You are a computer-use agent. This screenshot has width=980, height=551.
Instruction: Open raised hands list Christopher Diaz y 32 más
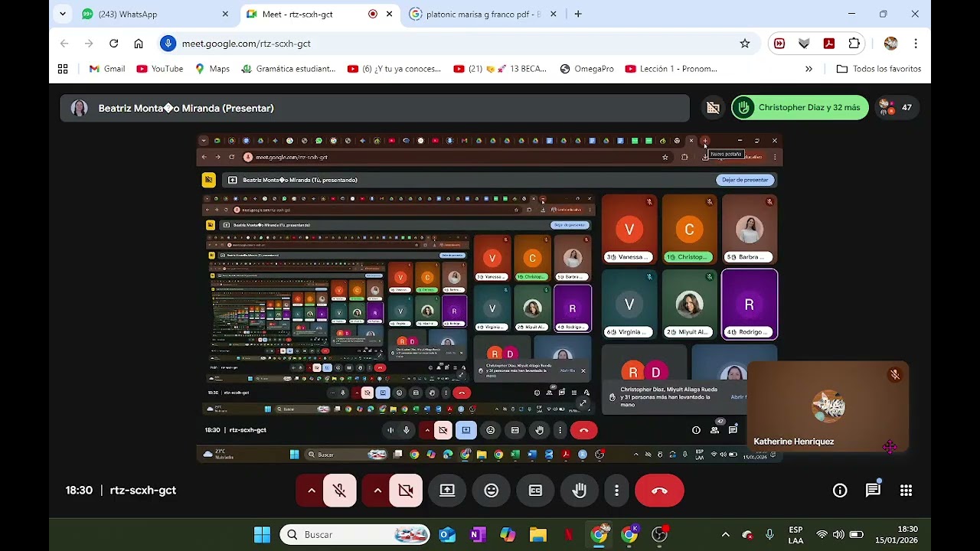pos(799,107)
